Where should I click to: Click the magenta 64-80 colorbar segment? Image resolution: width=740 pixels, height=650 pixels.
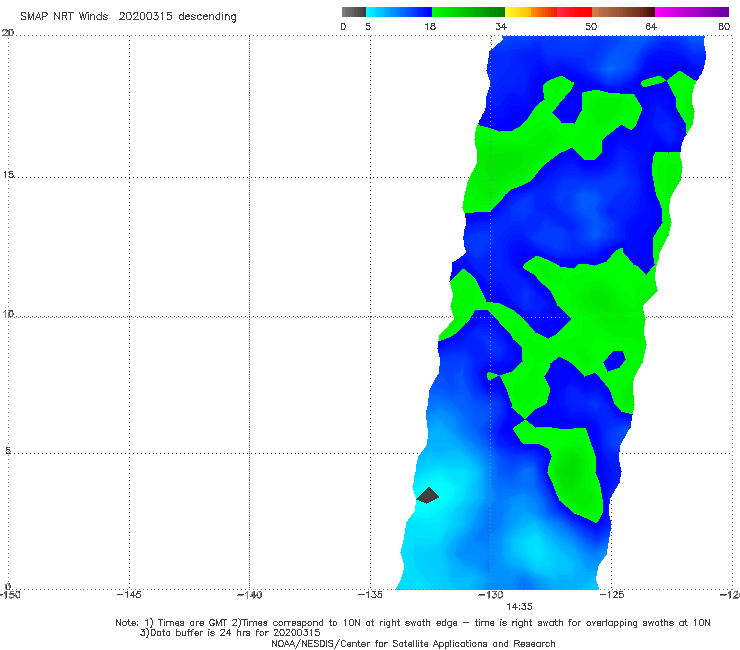692,12
